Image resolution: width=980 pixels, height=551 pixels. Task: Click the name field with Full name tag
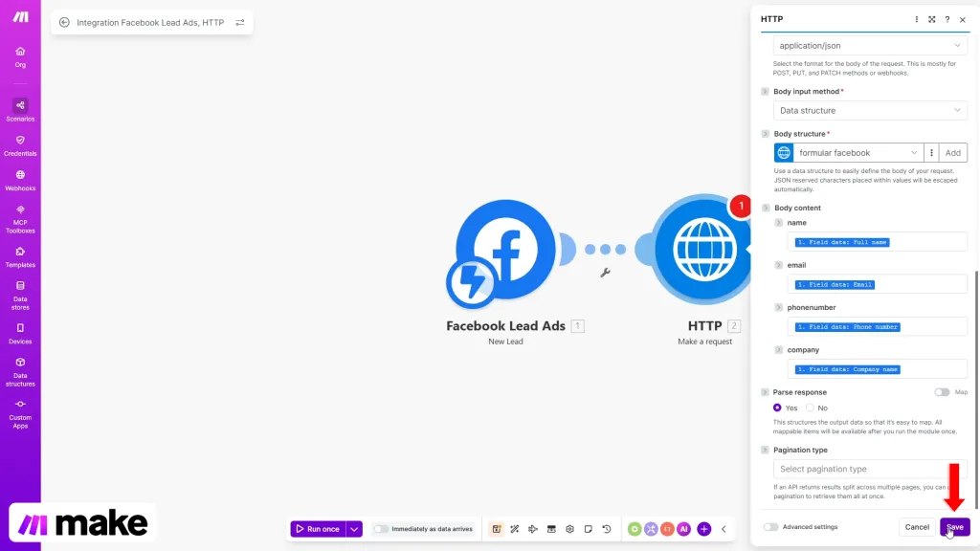pyautogui.click(x=877, y=242)
